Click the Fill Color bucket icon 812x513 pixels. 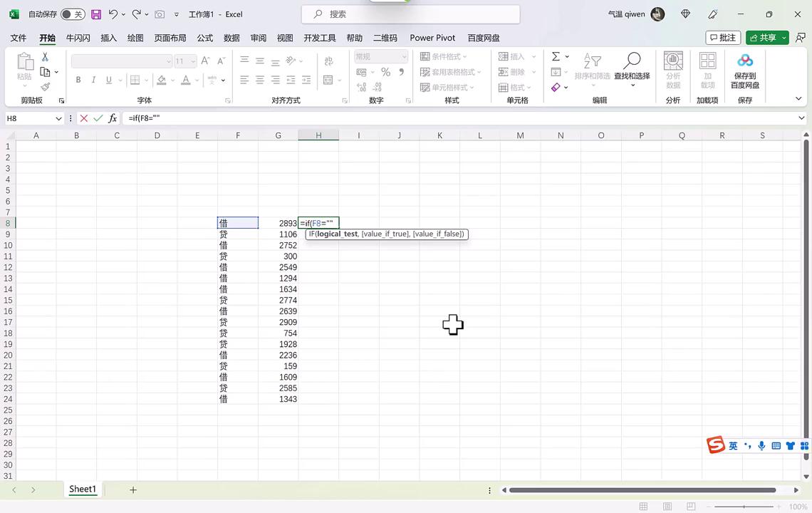pos(162,79)
